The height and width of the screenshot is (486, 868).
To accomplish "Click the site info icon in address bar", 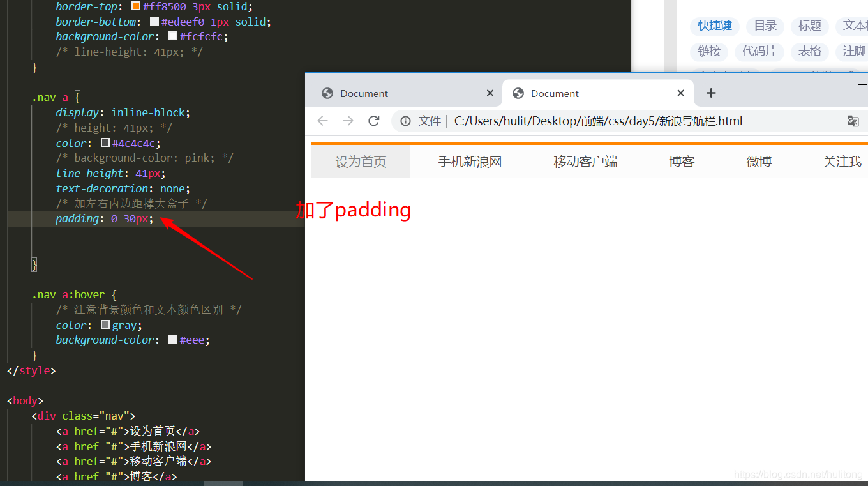I will (405, 121).
